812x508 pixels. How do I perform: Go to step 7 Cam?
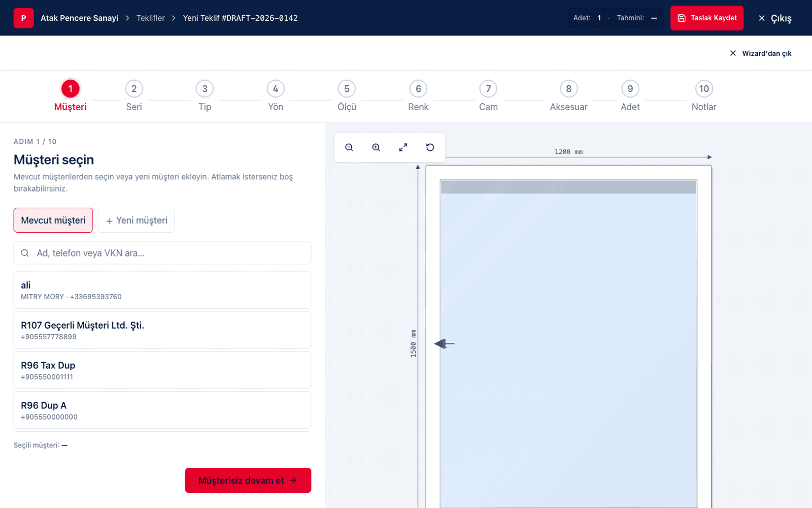488,96
